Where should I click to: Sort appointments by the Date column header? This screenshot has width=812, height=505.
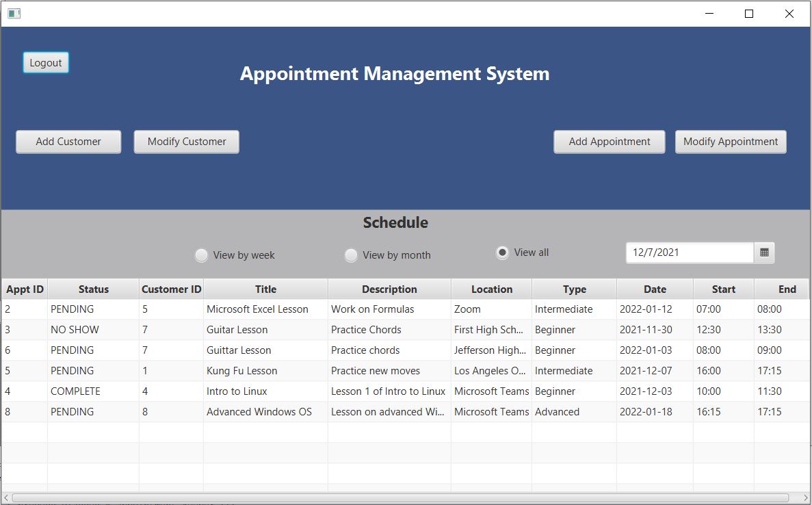pos(655,289)
